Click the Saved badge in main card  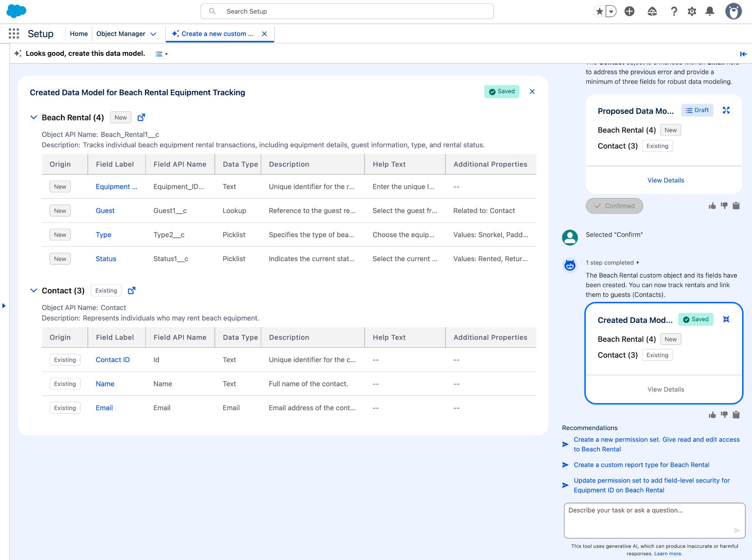tap(502, 91)
